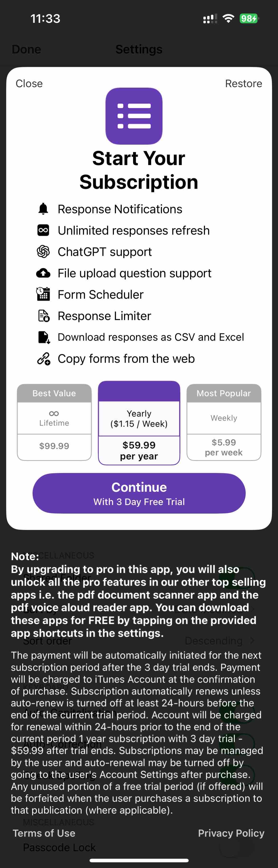Click the infinity Unlimited responses refresh icon

pos(43,230)
